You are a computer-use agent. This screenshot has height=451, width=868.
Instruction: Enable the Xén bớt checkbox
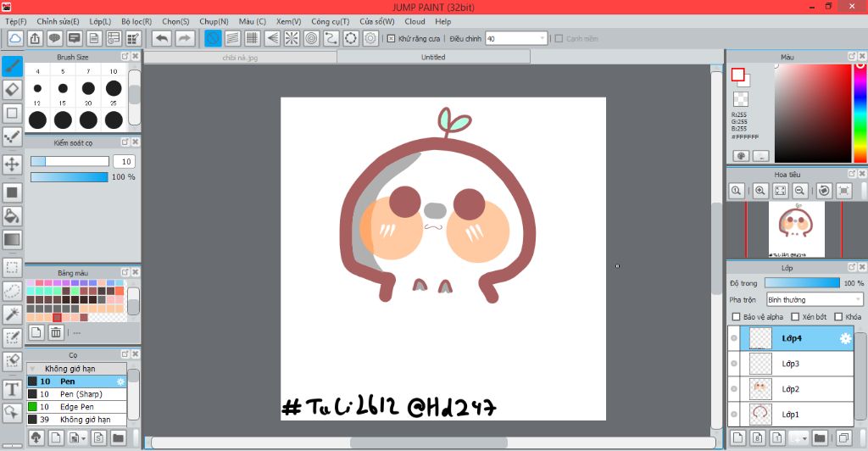tap(795, 316)
